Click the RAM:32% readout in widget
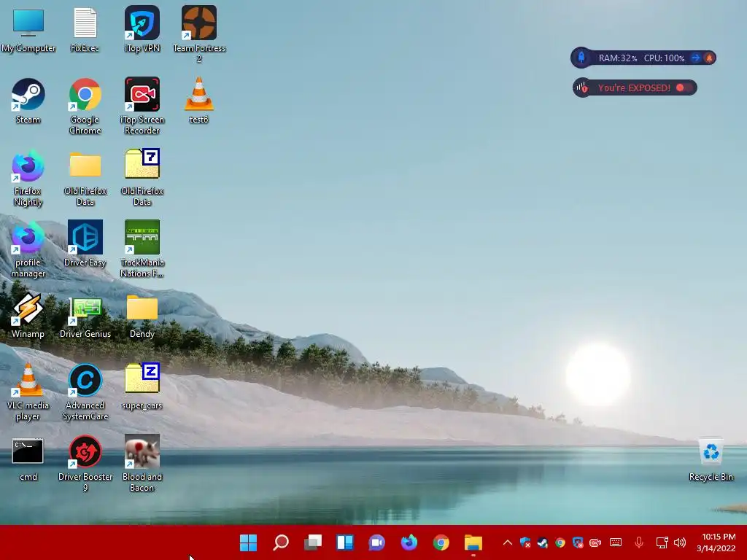 (x=617, y=58)
